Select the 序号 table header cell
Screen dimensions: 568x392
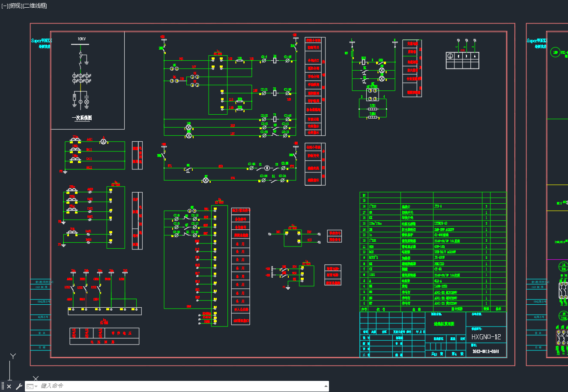pyautogui.click(x=364, y=309)
